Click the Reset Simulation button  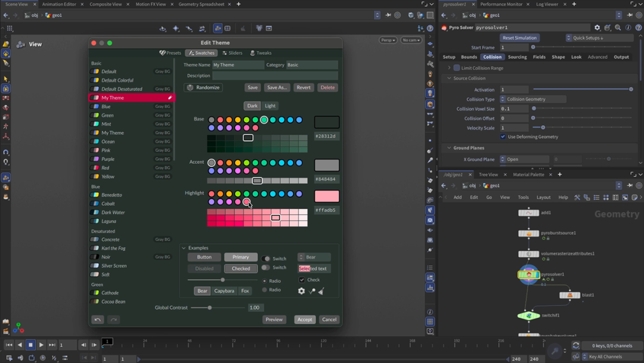point(519,38)
